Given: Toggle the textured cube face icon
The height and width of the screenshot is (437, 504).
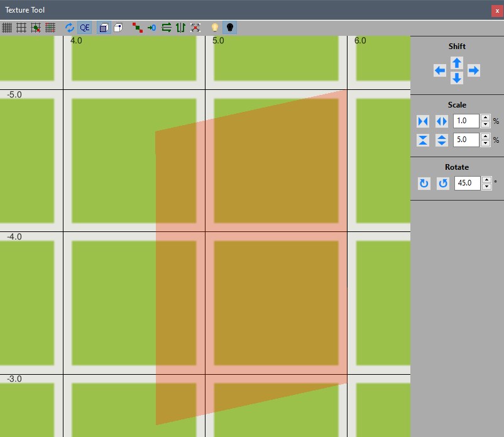Looking at the screenshot, I should tap(104, 28).
